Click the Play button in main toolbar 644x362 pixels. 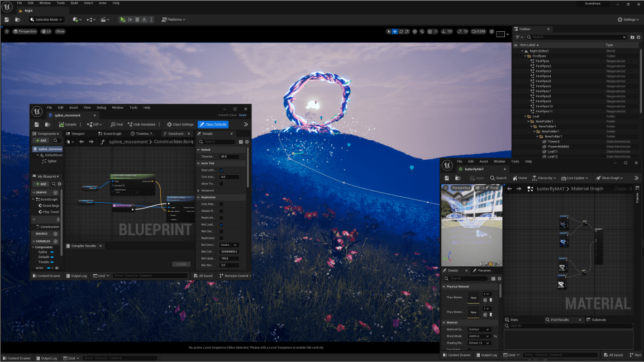[x=122, y=20]
